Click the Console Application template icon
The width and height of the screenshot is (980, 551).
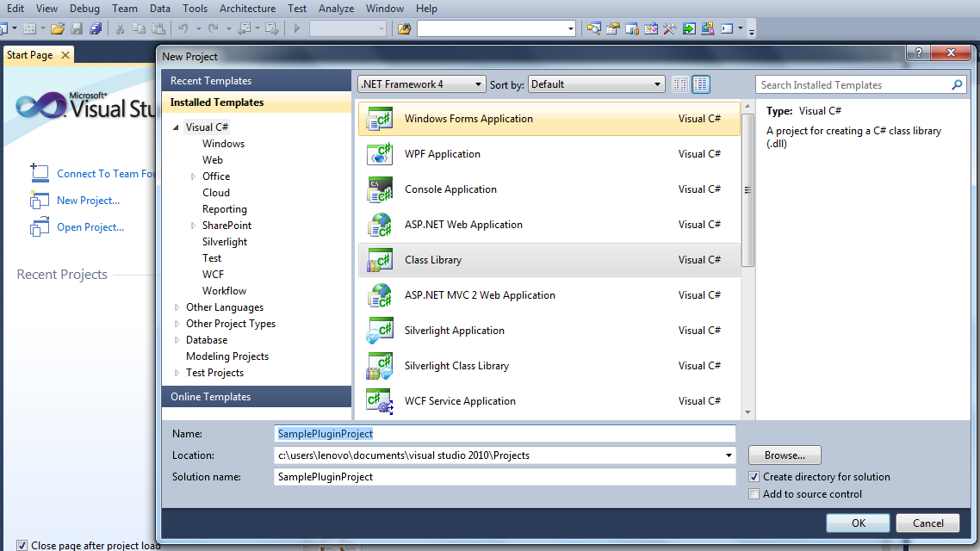pyautogui.click(x=380, y=189)
